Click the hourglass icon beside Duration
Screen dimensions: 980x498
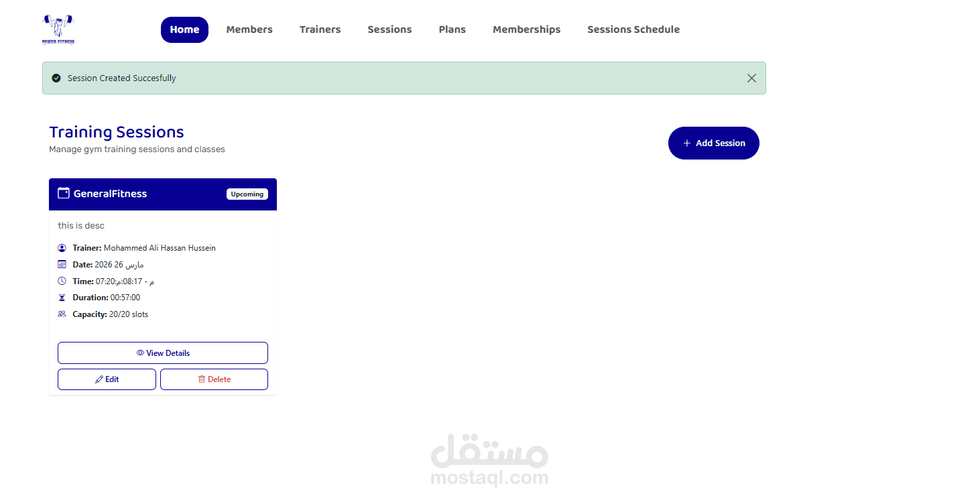(62, 298)
